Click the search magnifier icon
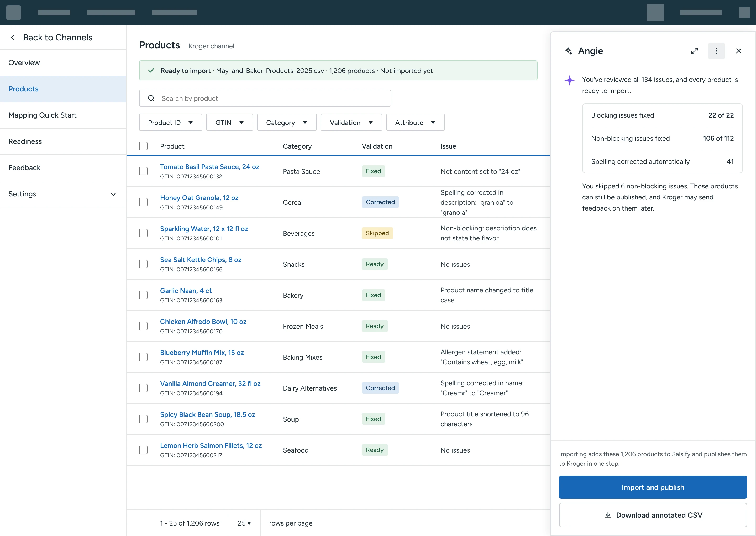 coord(151,98)
